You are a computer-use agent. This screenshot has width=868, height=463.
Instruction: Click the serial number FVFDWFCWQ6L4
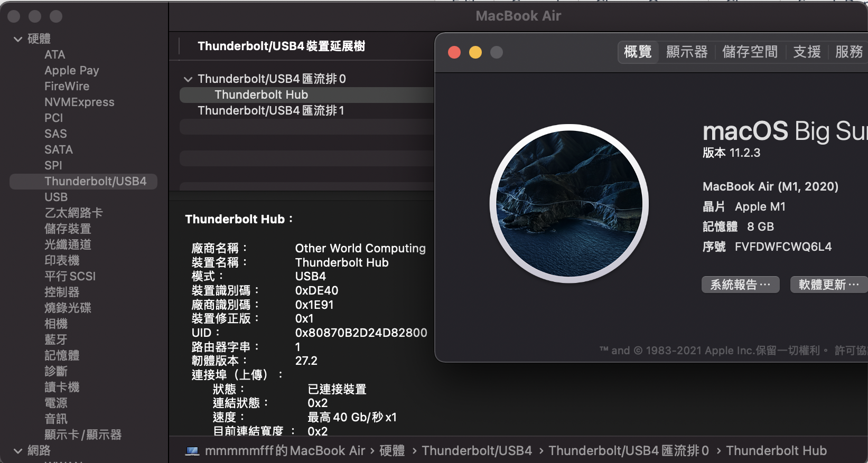pos(783,247)
